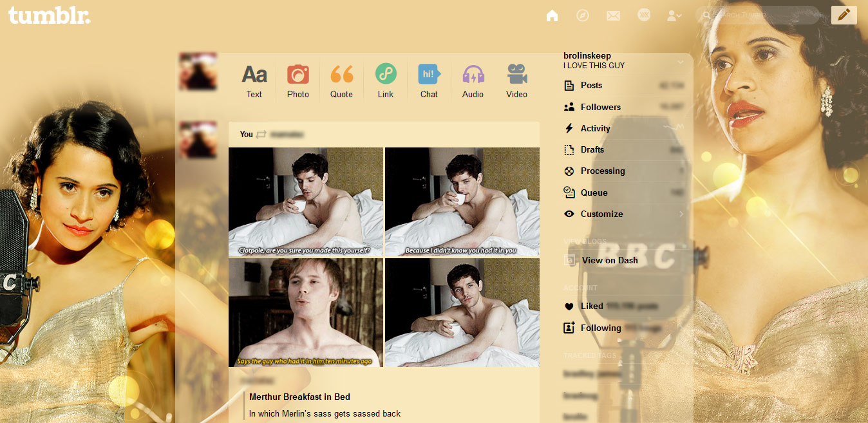Click the 'You' post author link

247,135
